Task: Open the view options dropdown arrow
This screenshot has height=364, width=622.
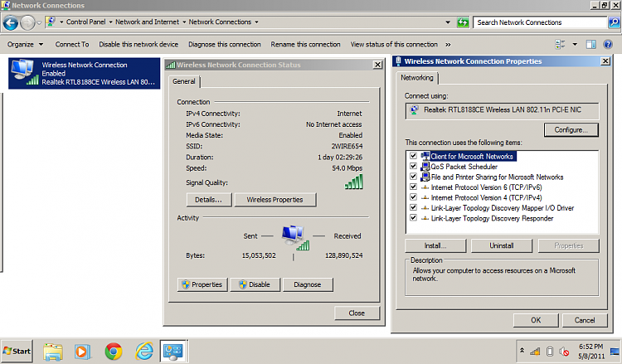Action: tap(575, 44)
